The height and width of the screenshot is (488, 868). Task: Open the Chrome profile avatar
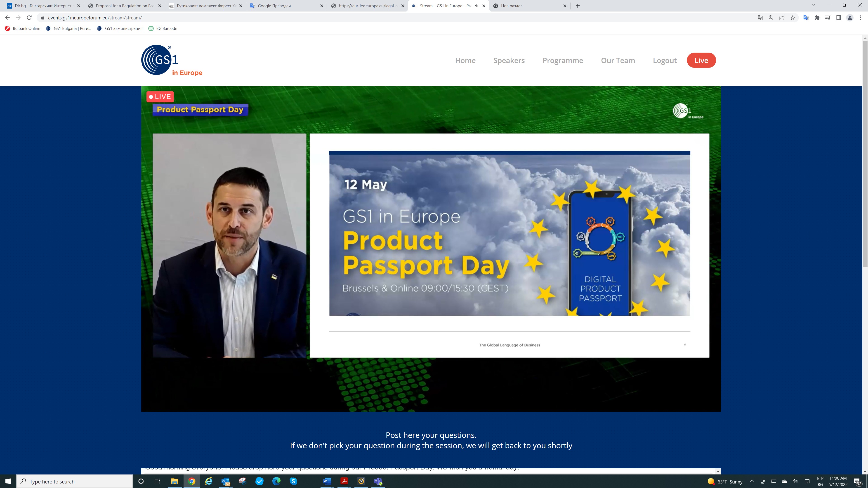click(x=850, y=18)
